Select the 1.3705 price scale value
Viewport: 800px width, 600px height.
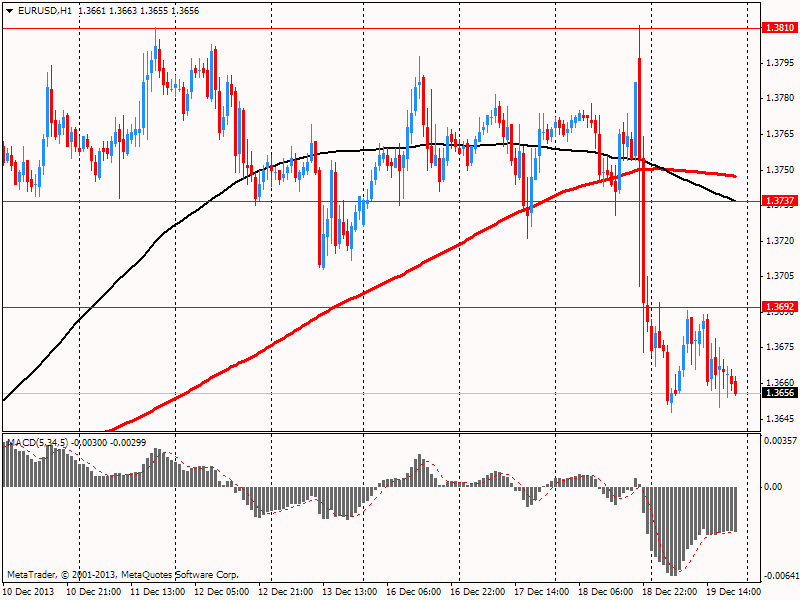[x=780, y=276]
